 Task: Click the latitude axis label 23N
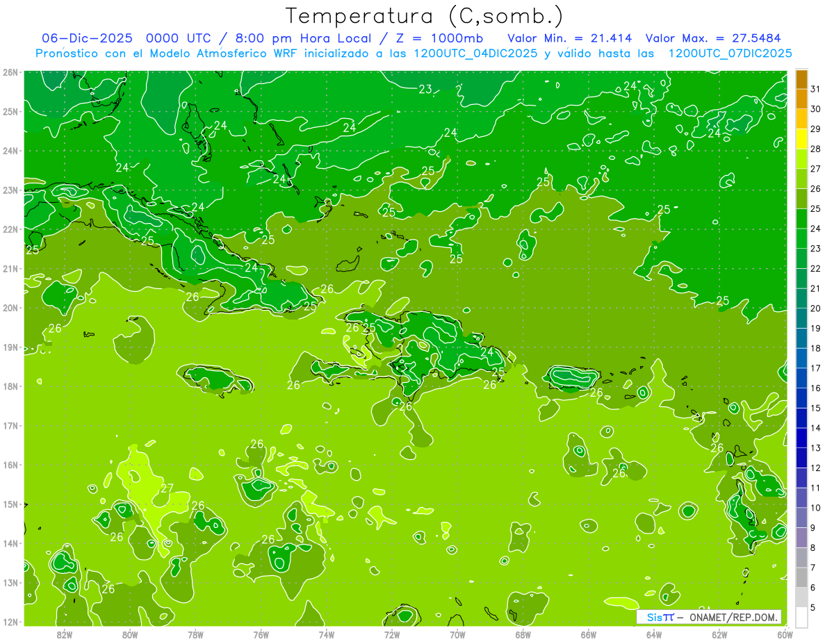(x=10, y=190)
